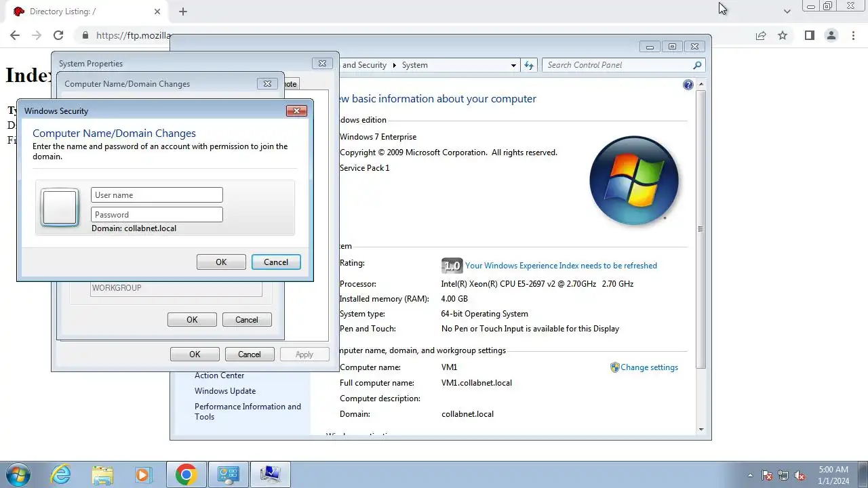Click the volume speaker tray icon
The image size is (868, 488).
(x=800, y=475)
